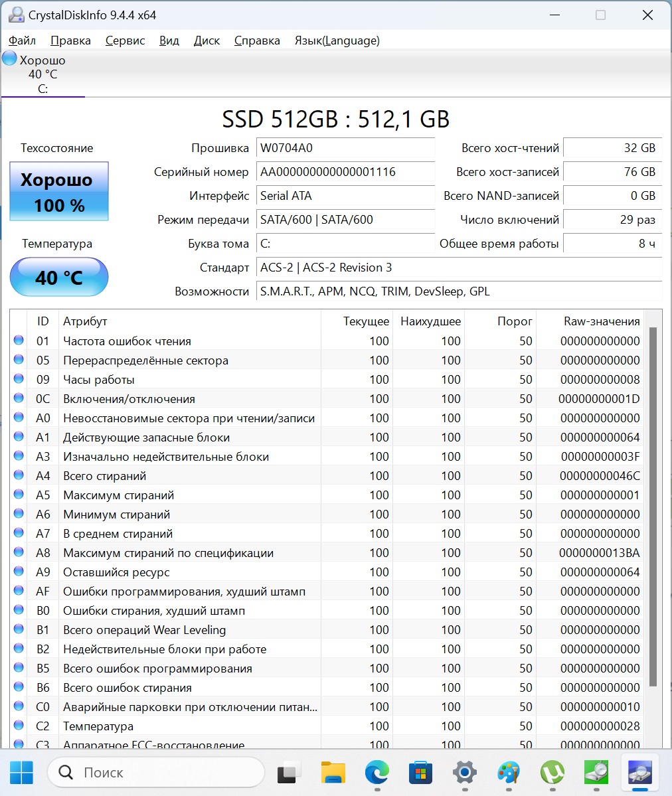Open the Файл menu
This screenshot has height=796, width=672.
(22, 40)
